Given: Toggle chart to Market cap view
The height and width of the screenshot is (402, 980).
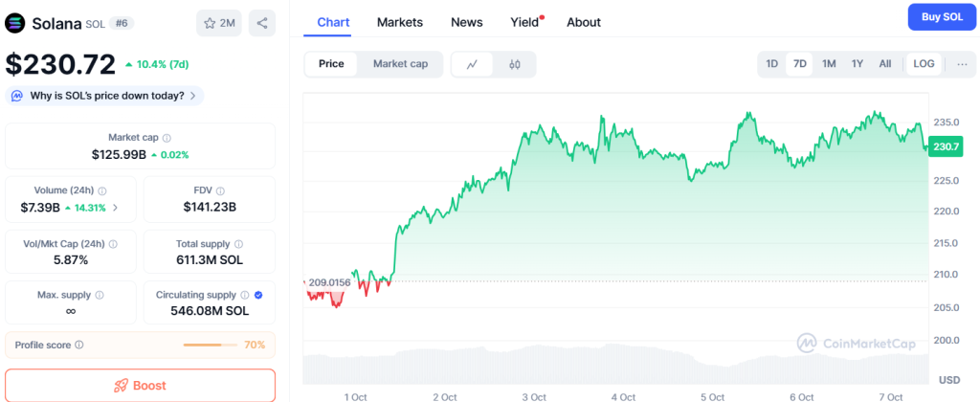Looking at the screenshot, I should click(x=400, y=64).
